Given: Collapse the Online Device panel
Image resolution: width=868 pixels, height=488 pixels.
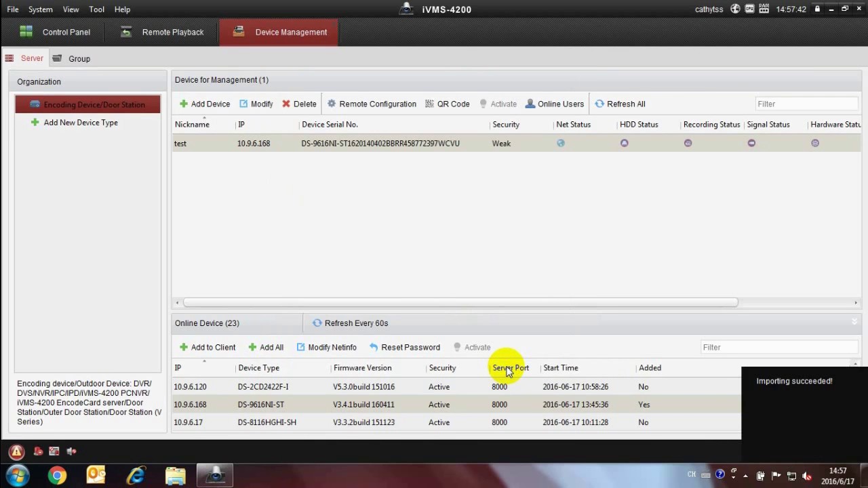Looking at the screenshot, I should [854, 322].
